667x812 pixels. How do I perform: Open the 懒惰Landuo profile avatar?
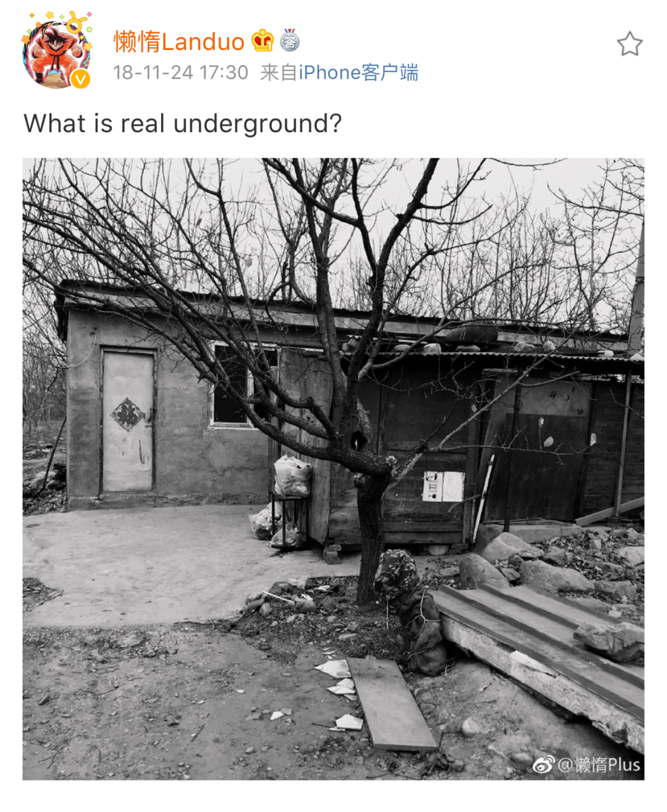(57, 51)
